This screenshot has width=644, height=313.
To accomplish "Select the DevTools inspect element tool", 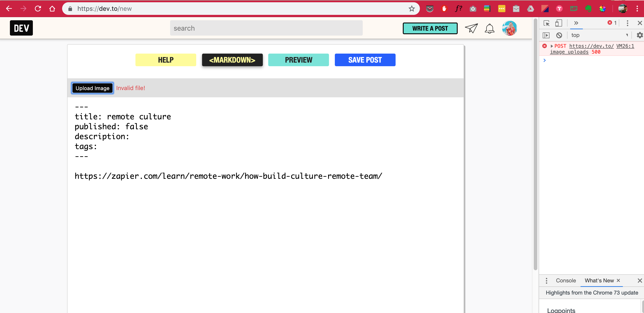I will 547,23.
